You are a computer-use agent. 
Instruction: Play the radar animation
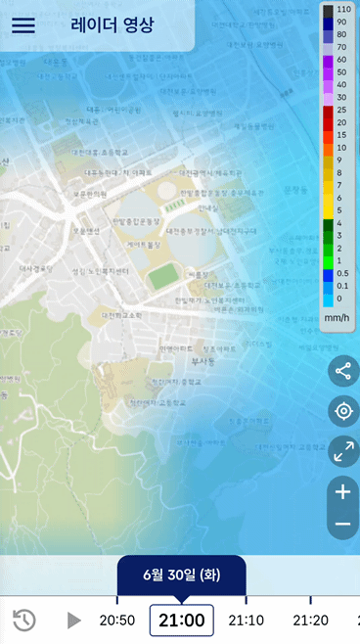click(74, 621)
